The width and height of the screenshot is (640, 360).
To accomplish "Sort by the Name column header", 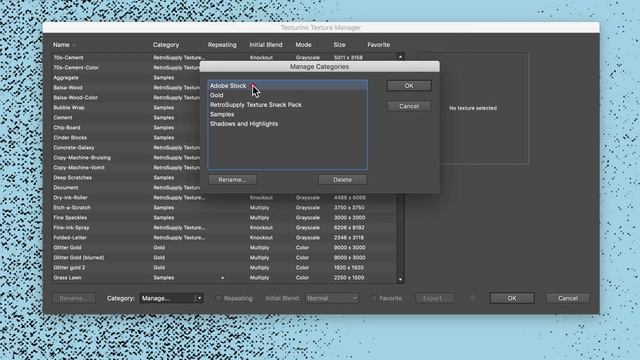I will point(61,44).
